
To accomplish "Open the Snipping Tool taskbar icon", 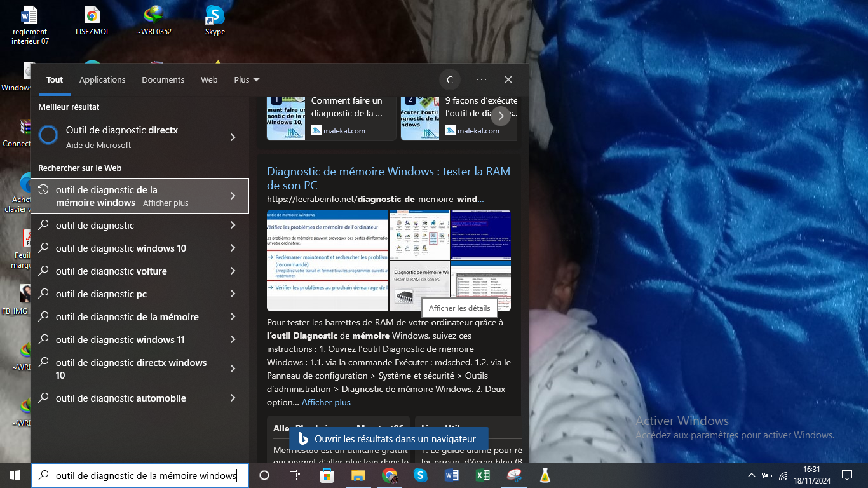I will click(x=514, y=475).
